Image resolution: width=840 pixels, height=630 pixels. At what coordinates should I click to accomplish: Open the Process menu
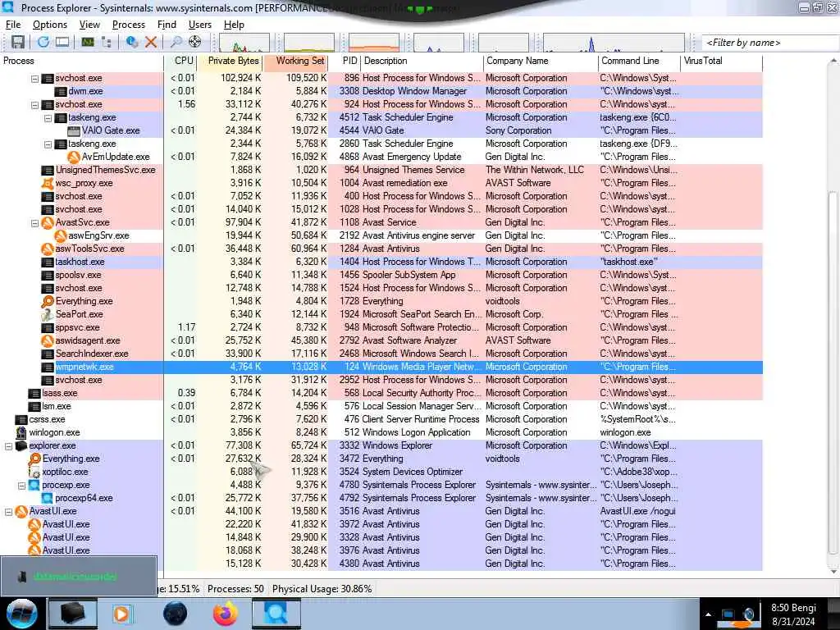(129, 25)
